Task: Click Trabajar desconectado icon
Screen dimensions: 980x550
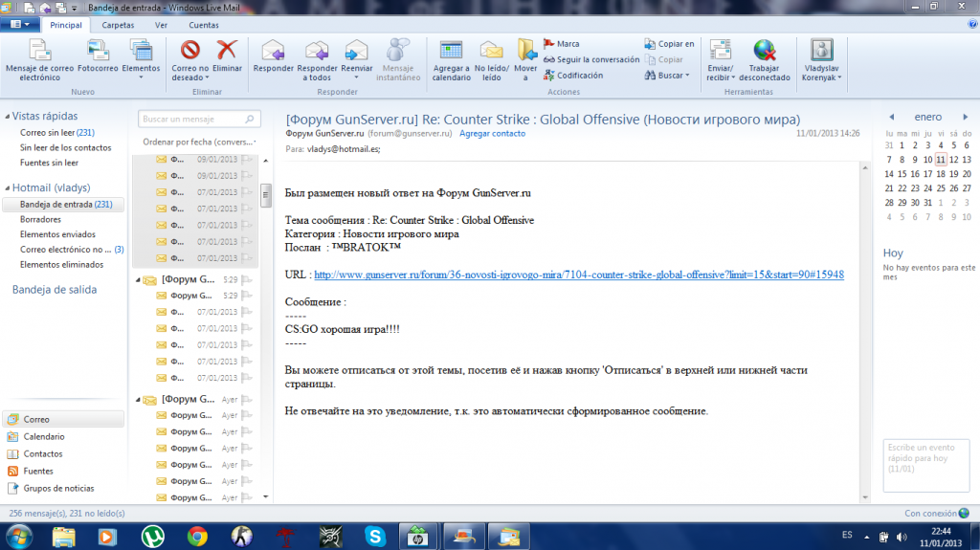Action: tap(764, 51)
